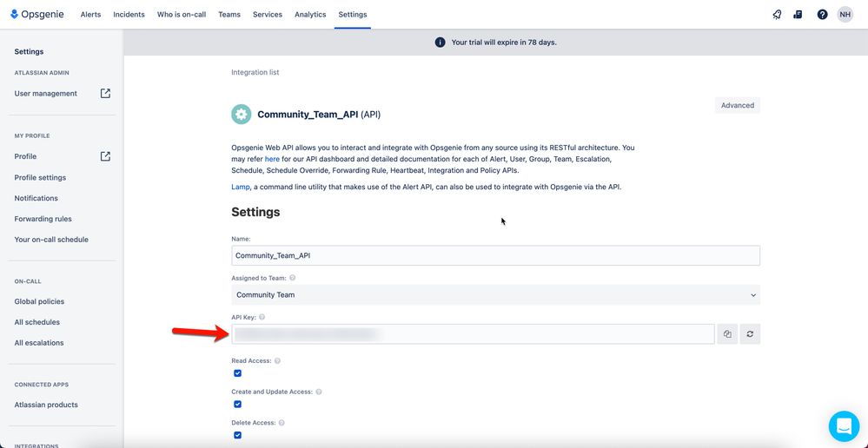Open All escalations in the sidebar
The width and height of the screenshot is (868, 448).
click(39, 343)
